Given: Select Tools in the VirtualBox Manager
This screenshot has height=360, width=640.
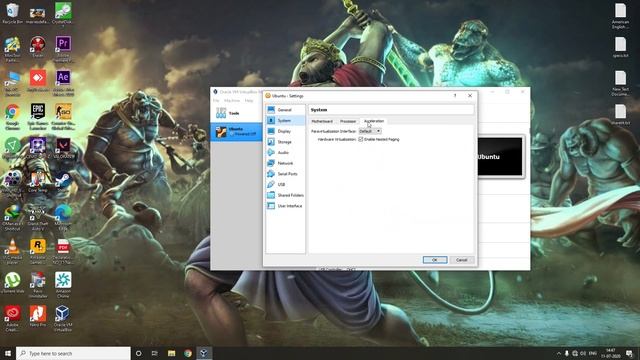Looking at the screenshot, I should pos(236,113).
